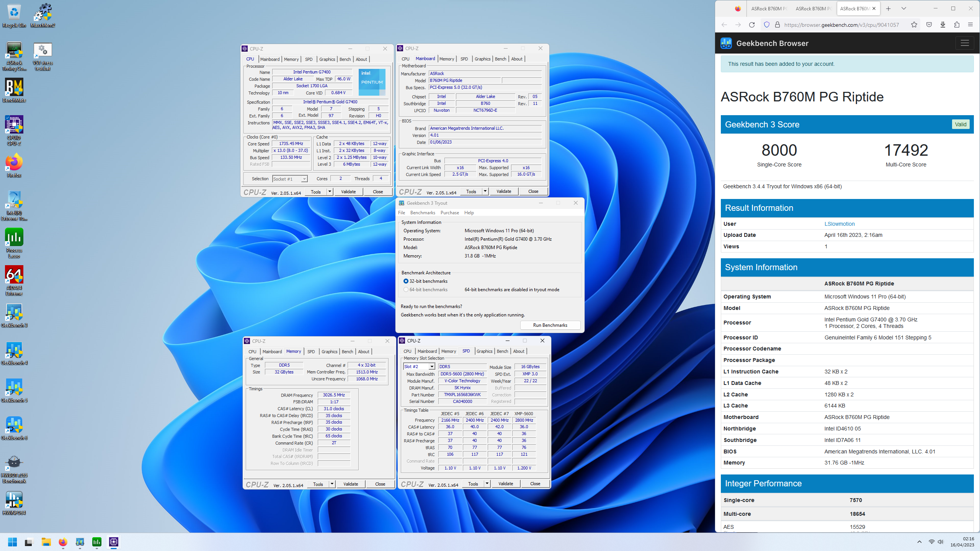Reload the Geekbench browser page

coord(752,25)
